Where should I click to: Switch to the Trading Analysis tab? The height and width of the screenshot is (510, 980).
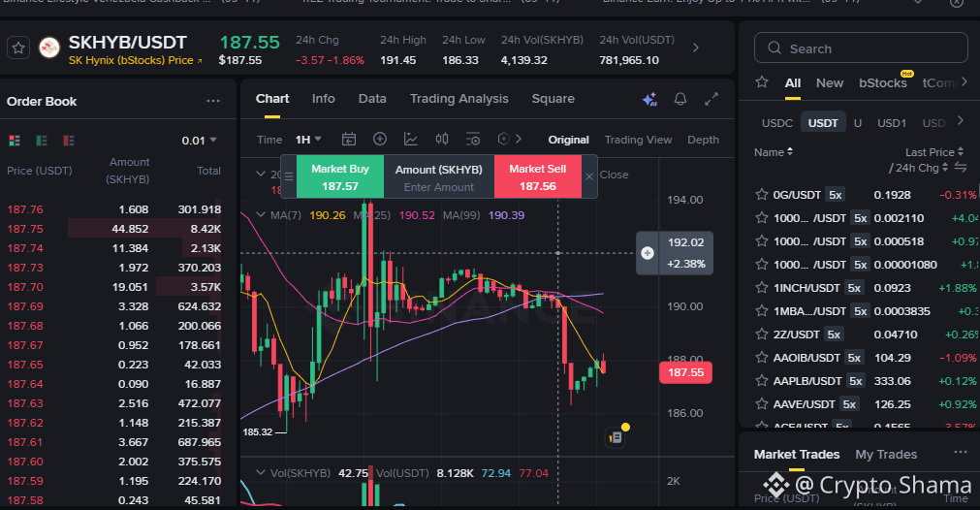pyautogui.click(x=458, y=99)
